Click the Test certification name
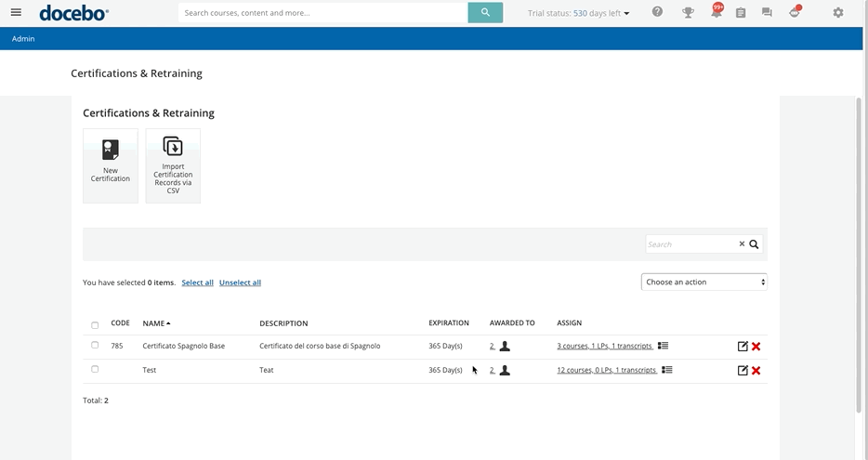868x460 pixels. coord(150,371)
